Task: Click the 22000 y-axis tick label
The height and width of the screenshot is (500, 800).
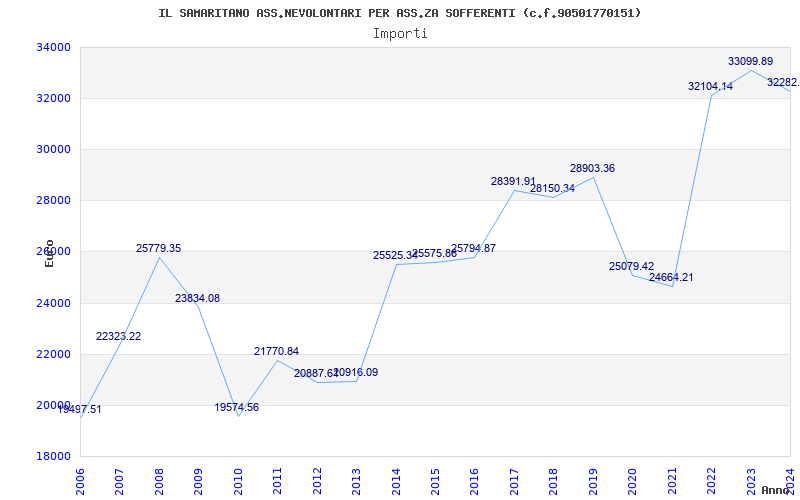Action: (x=53, y=355)
